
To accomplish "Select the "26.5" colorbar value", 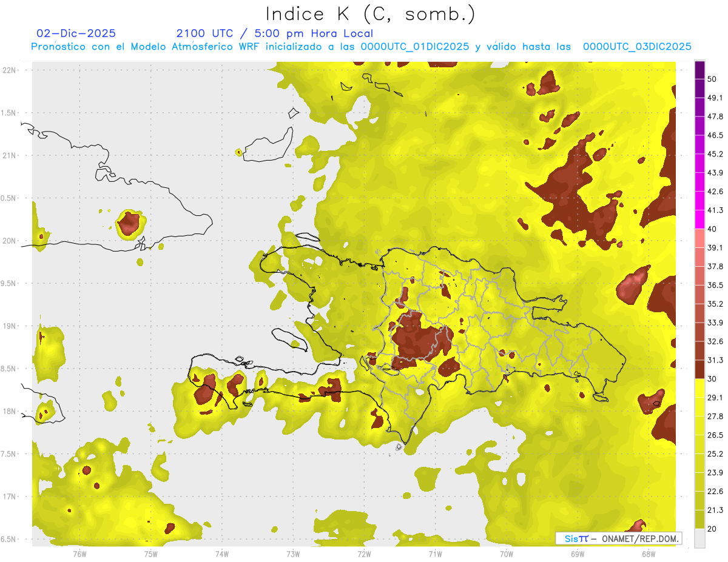I will click(x=715, y=435).
